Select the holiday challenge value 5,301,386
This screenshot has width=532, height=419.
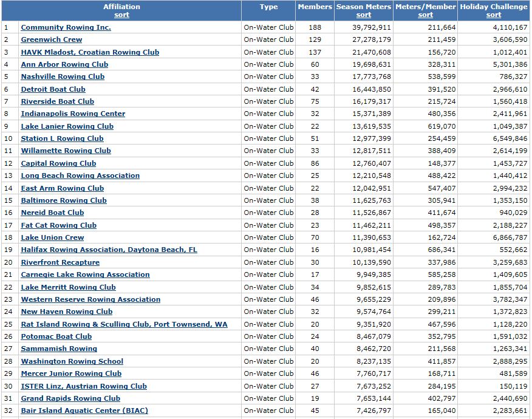510,64
